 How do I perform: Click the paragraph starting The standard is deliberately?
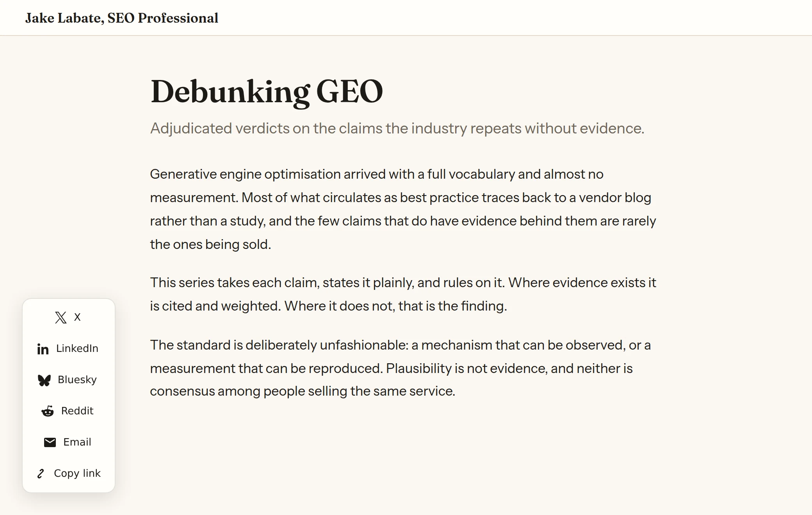[401, 368]
